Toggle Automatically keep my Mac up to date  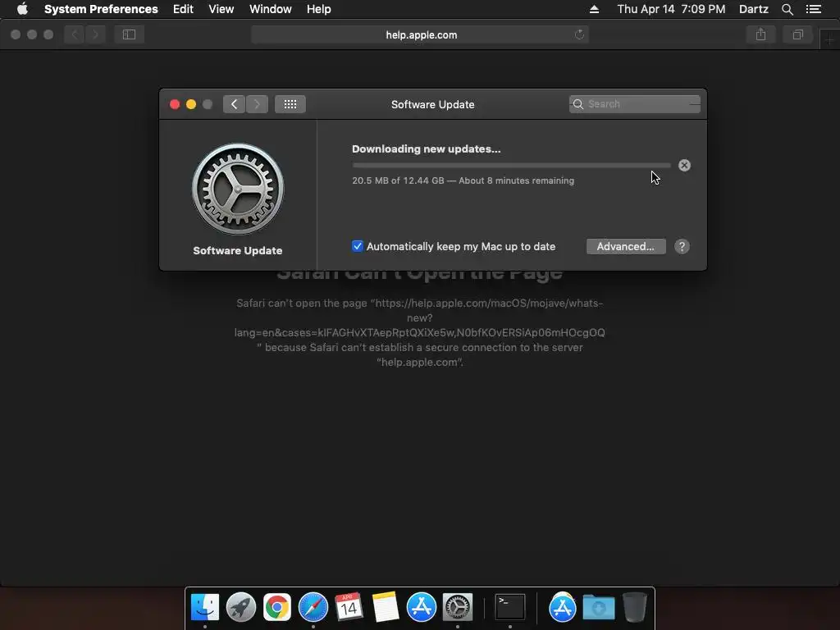[358, 246]
